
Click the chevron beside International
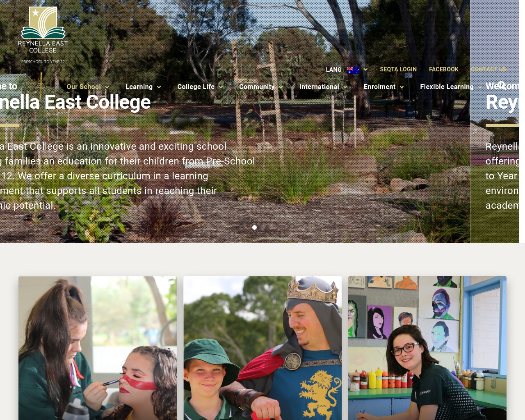(345, 87)
